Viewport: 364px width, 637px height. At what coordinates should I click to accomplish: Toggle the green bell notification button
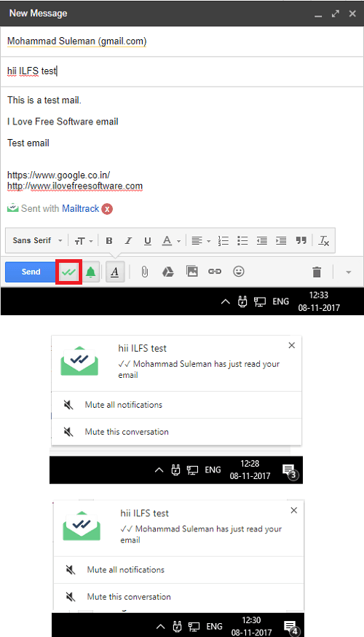click(x=91, y=272)
